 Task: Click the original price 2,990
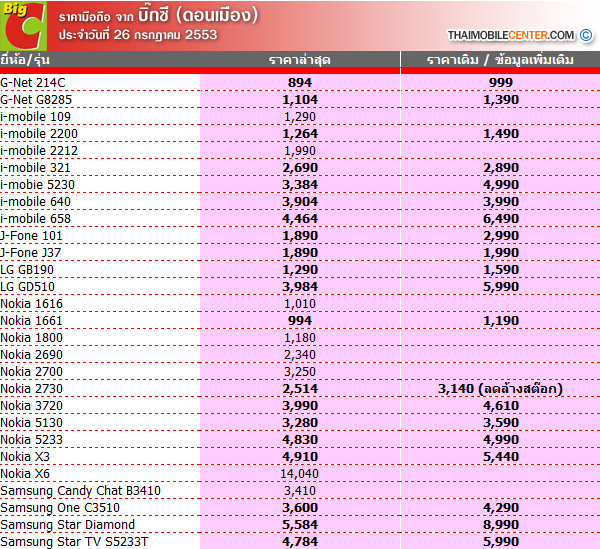501,236
